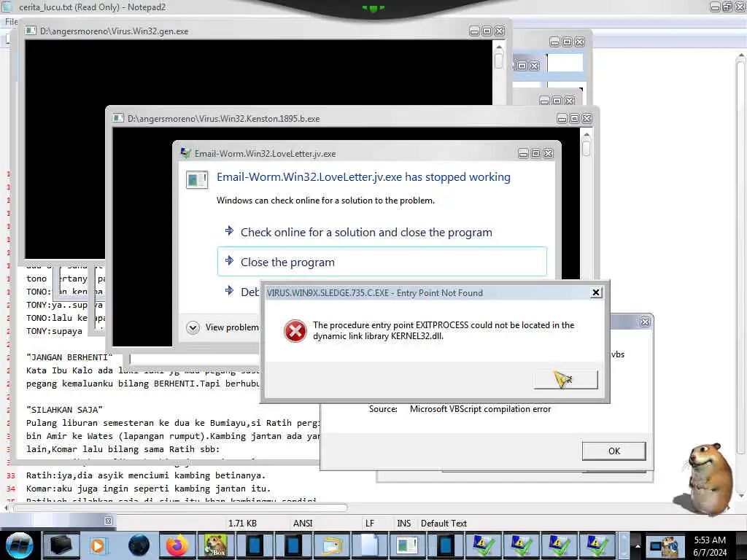
Task: Open the first script warning taskbar icon
Action: 483,545
